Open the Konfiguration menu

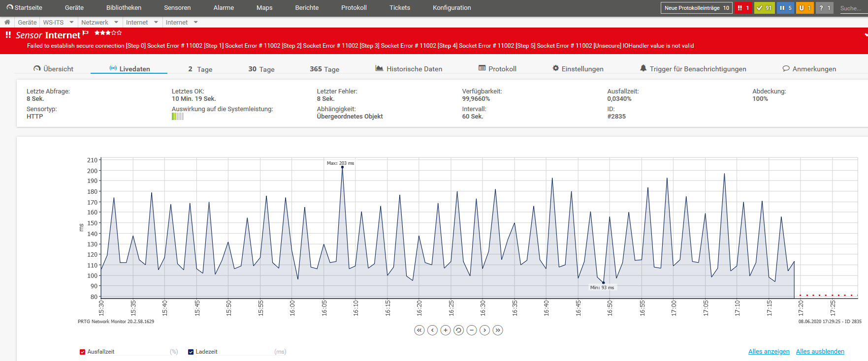coord(452,8)
